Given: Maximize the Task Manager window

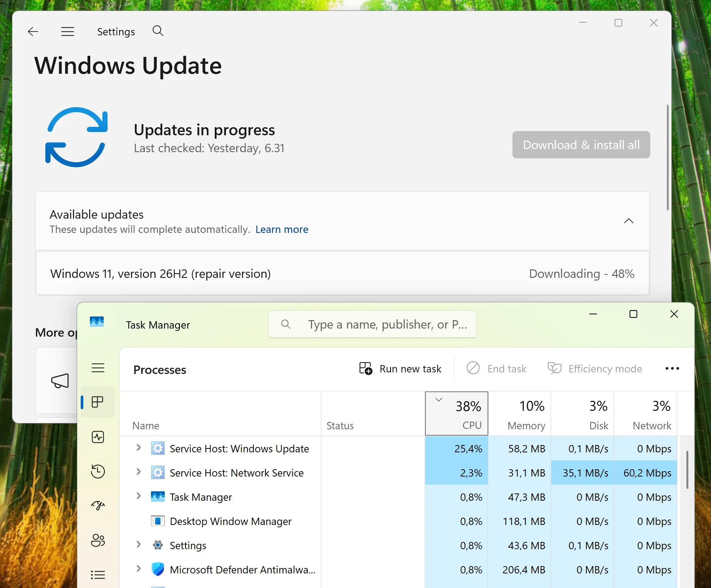Looking at the screenshot, I should 633,314.
